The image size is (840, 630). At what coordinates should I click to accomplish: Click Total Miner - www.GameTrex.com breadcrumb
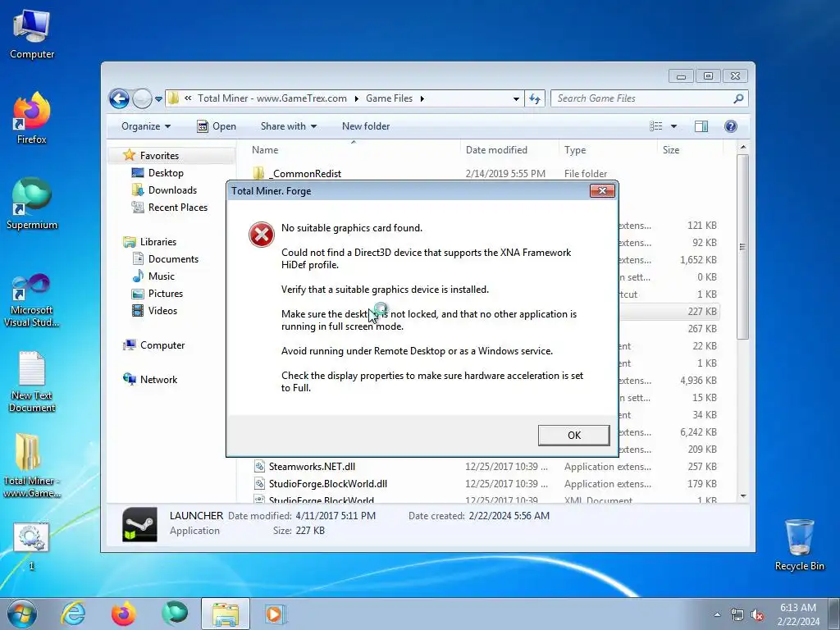(x=272, y=98)
